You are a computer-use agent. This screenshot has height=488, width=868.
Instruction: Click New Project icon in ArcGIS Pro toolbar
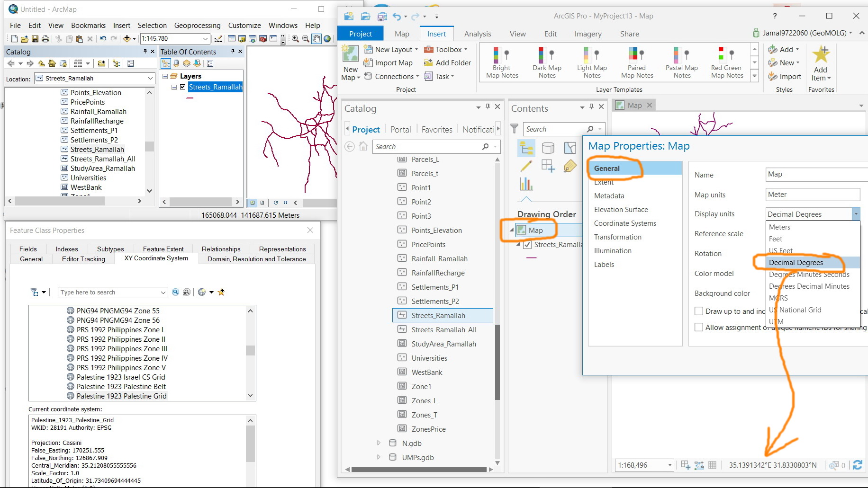(x=349, y=16)
